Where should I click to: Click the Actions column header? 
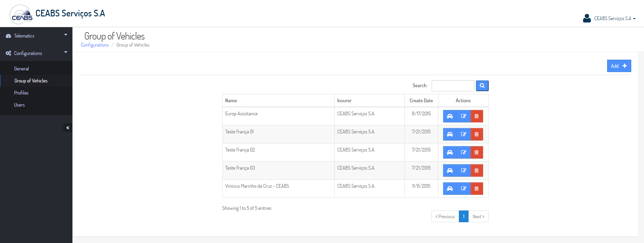click(463, 101)
